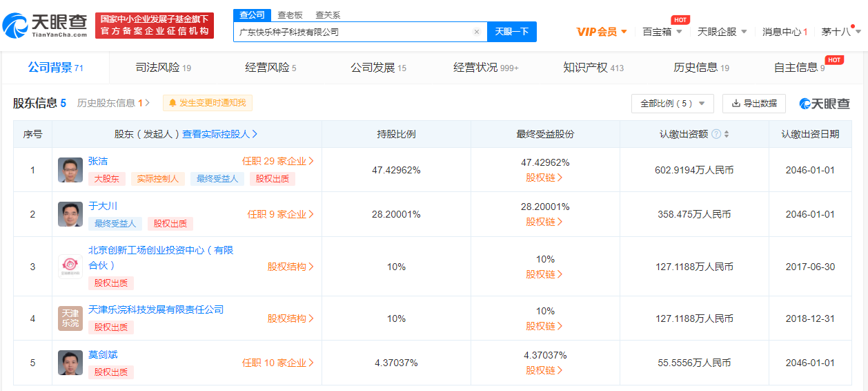Open the 全部比例(5) filter dropdown
Screen dimensions: 868x391
tap(673, 104)
